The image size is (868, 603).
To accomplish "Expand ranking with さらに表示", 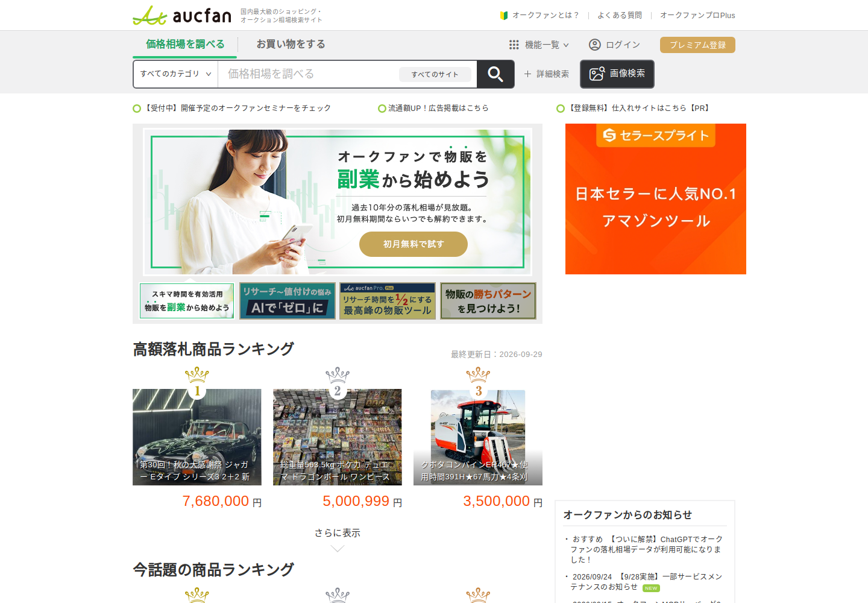I will pos(338,533).
